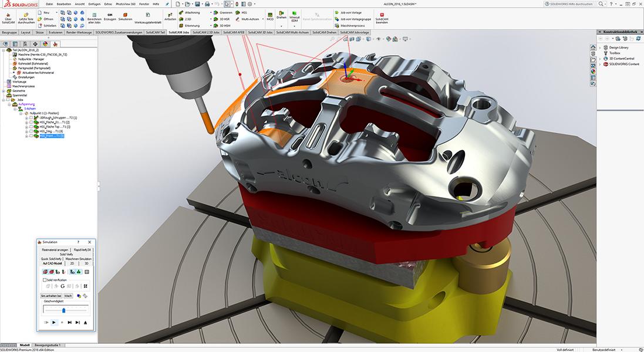Image resolution: width=644 pixels, height=352 pixels.
Task: Open Letzte Teile durchsuchen
Action: [x=26, y=18]
